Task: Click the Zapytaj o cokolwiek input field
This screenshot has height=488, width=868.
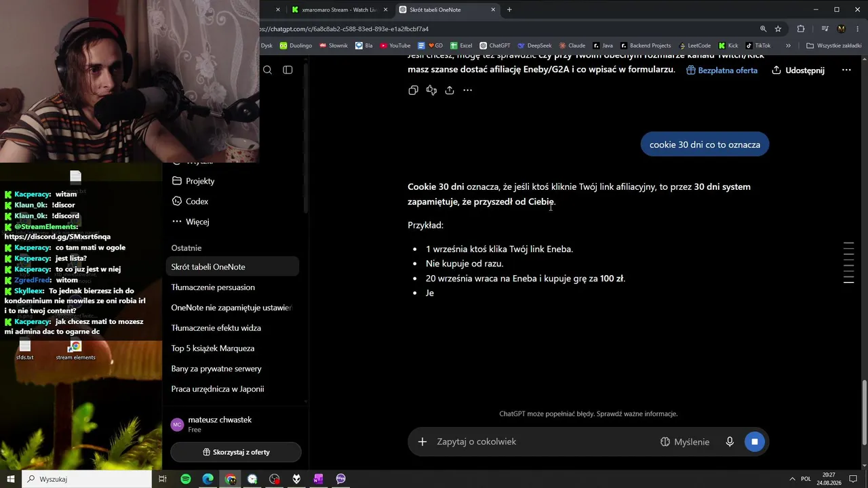Action: [542, 442]
